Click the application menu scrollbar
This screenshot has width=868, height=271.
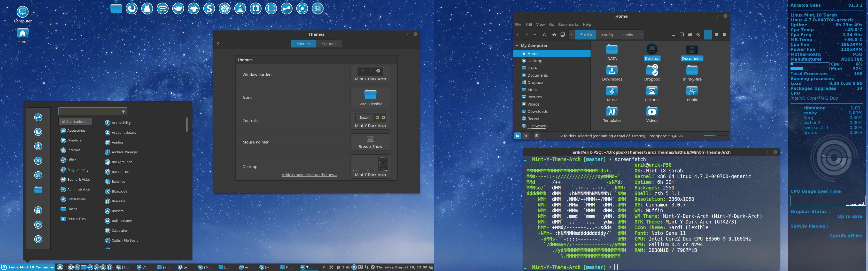pos(187,124)
